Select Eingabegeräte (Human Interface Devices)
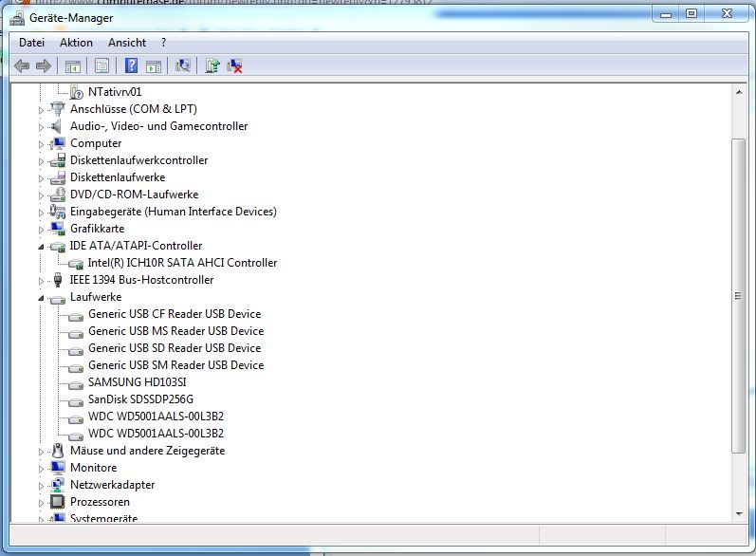 pyautogui.click(x=174, y=212)
